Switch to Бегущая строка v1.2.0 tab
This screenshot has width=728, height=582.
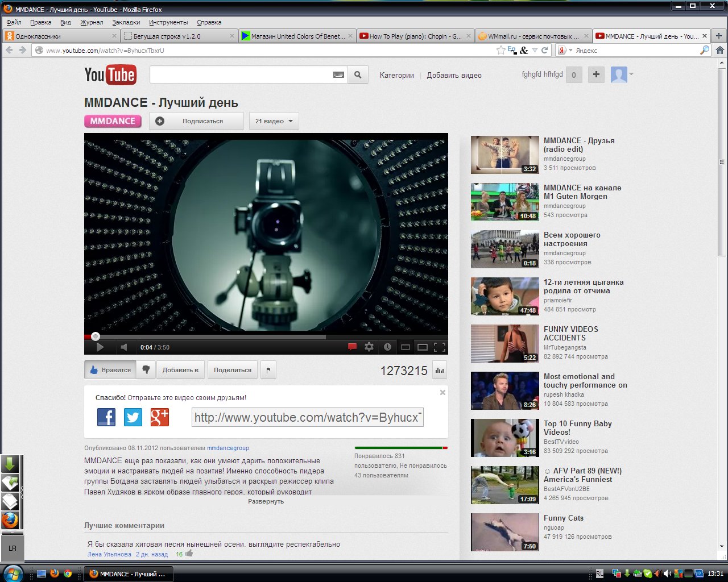[179, 36]
